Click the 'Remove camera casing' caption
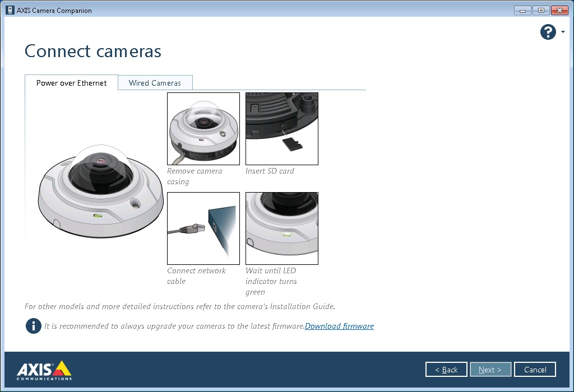The height and width of the screenshot is (392, 574). point(195,176)
